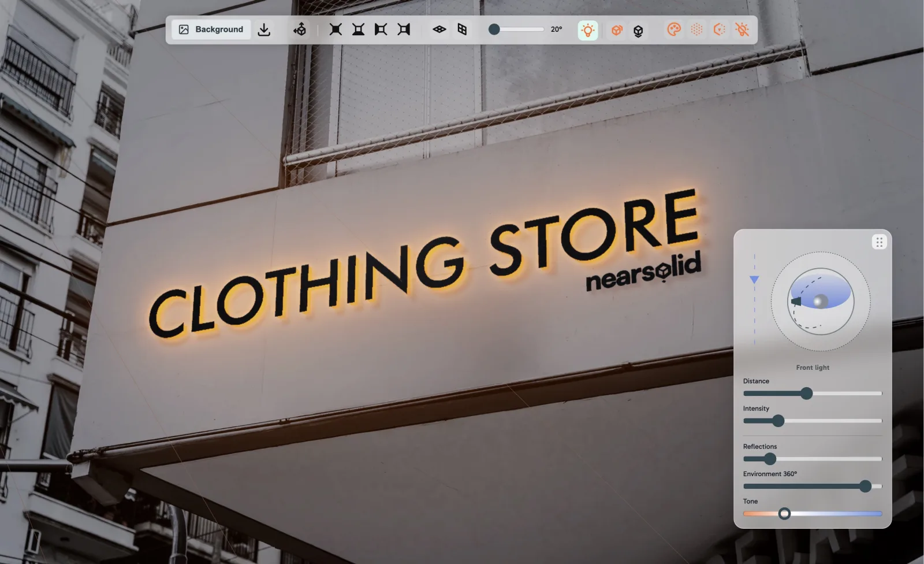Image resolution: width=924 pixels, height=564 pixels.
Task: Click the Intensity label
Action: 756,409
